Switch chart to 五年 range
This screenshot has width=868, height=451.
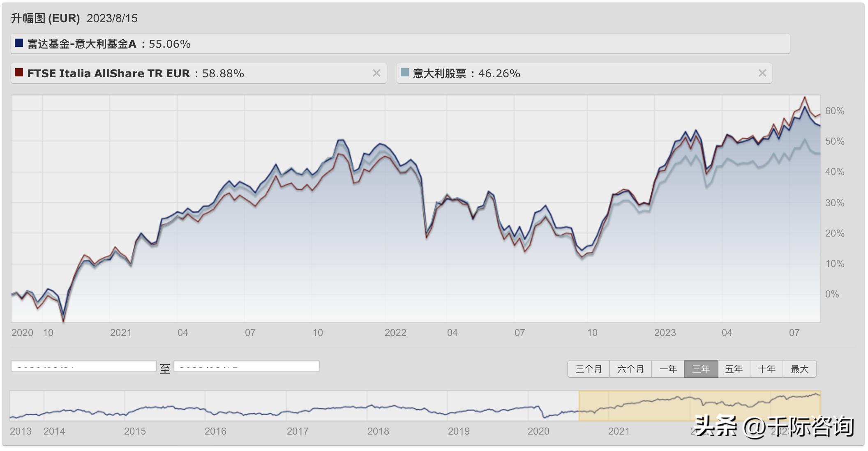coord(734,369)
